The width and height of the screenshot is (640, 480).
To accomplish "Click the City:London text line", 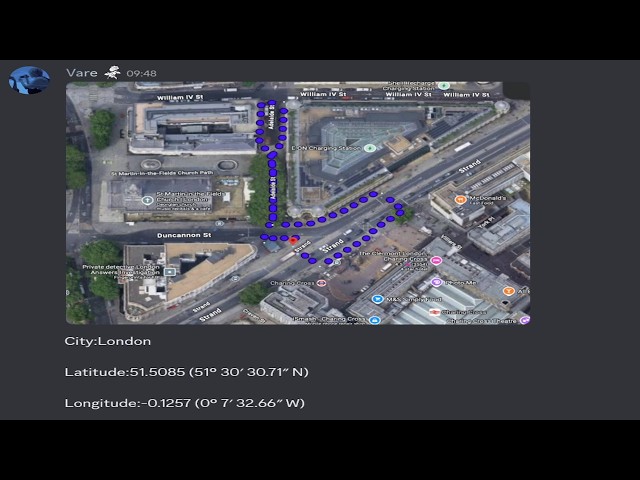I will coord(108,341).
